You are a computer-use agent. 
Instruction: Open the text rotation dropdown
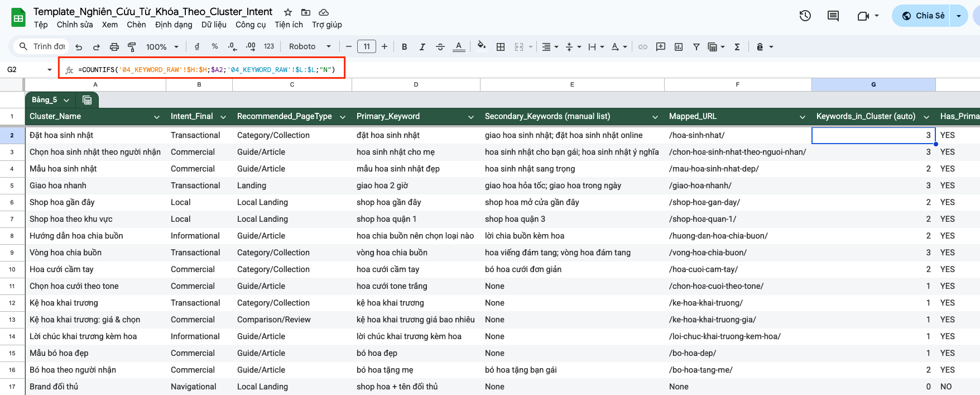click(619, 47)
